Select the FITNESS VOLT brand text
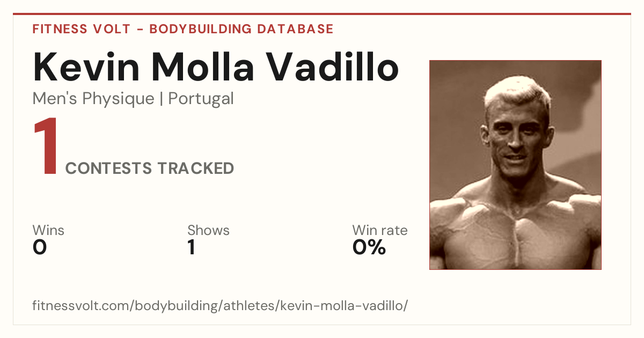The height and width of the screenshot is (338, 644). click(81, 29)
